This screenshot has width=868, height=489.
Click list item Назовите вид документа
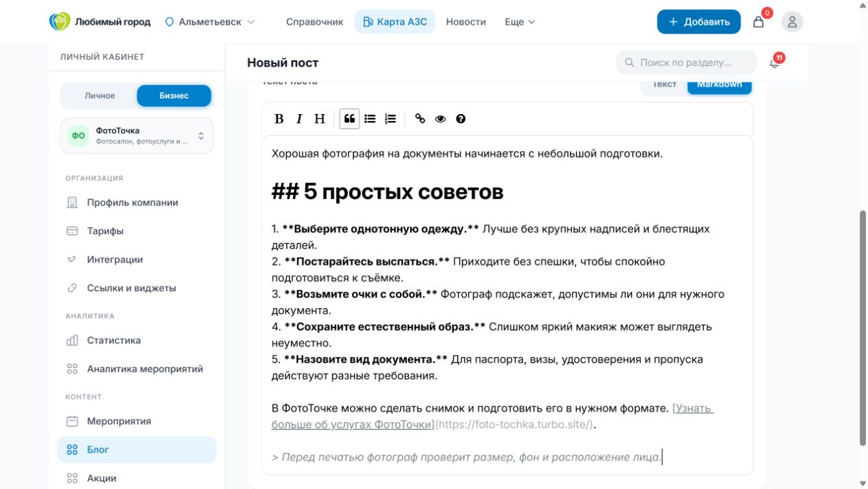point(487,367)
